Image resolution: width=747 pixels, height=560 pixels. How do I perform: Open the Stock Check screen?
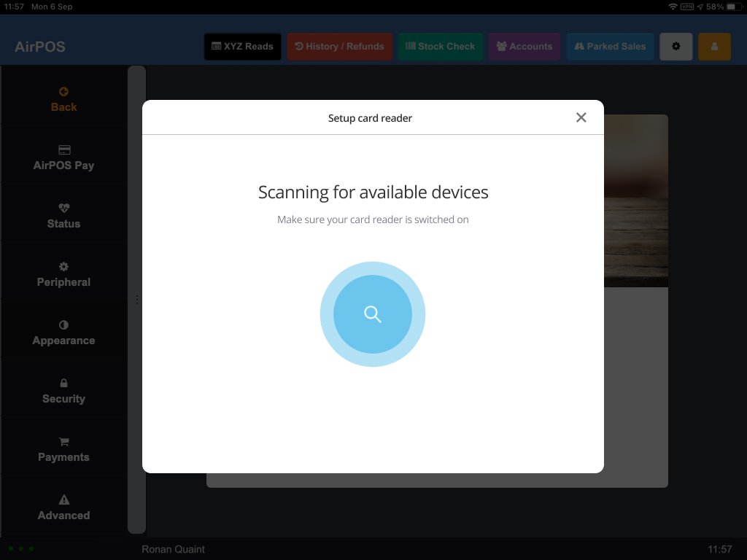[x=440, y=47]
